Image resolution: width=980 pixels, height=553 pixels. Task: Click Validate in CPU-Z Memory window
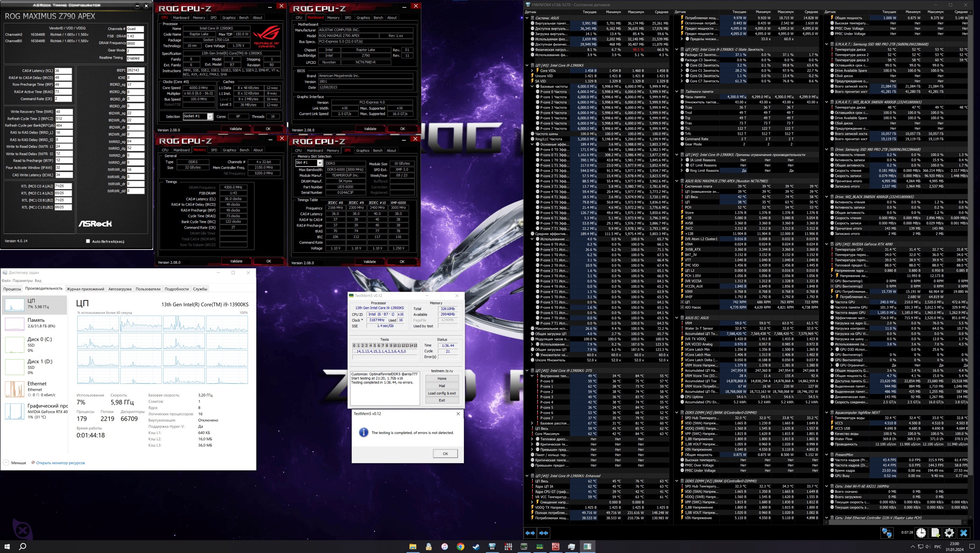[x=236, y=261]
